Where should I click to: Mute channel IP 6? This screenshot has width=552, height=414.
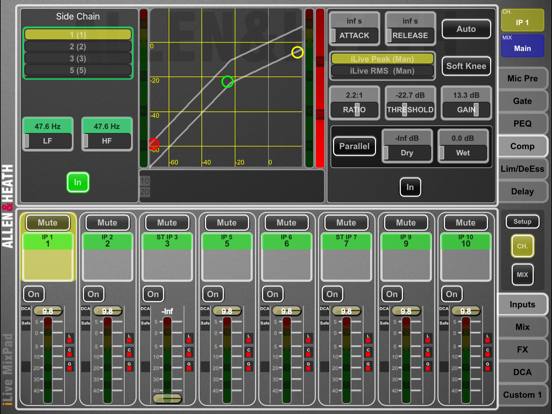pos(286,222)
